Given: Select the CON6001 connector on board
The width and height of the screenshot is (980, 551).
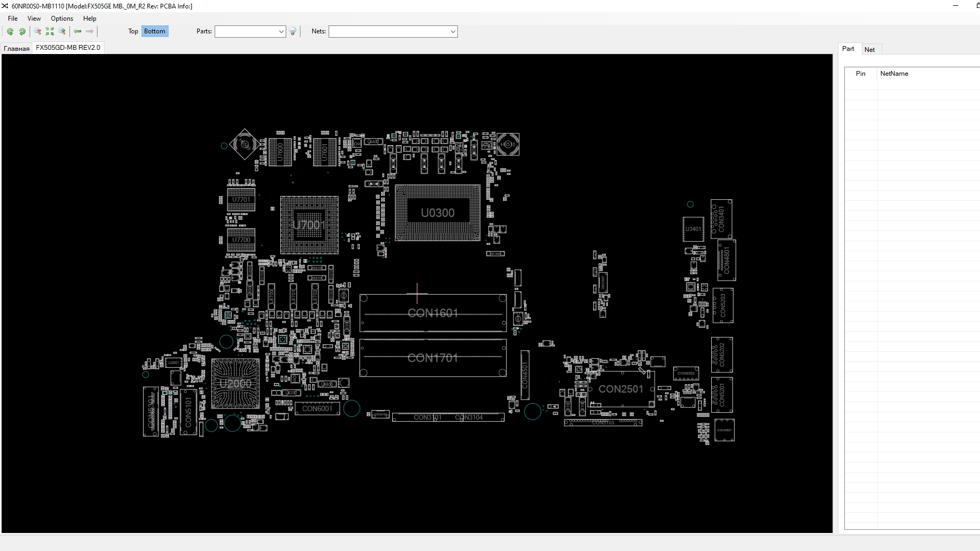Looking at the screenshot, I should tap(317, 408).
